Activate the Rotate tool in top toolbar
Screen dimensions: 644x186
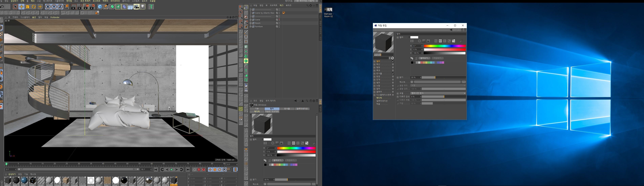click(34, 7)
